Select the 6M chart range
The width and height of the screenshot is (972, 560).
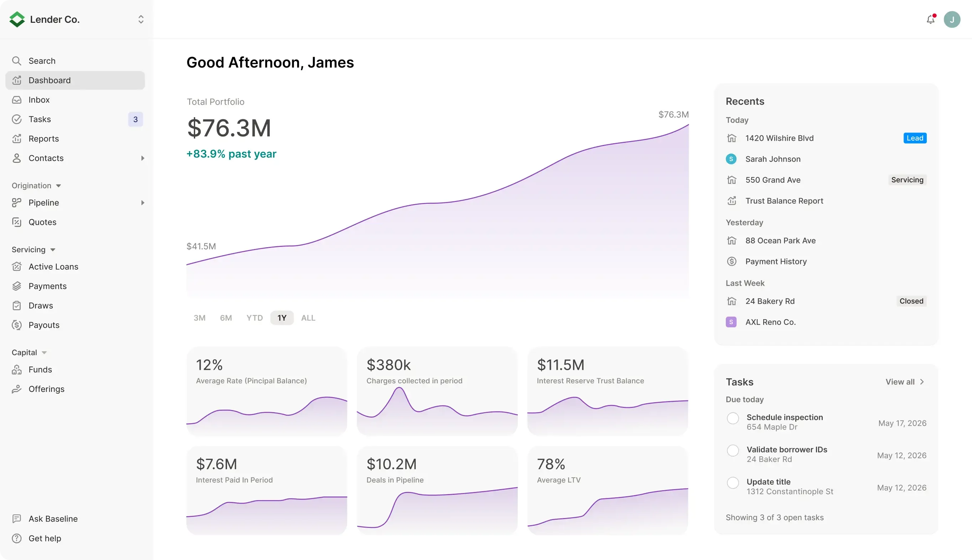[x=226, y=318]
